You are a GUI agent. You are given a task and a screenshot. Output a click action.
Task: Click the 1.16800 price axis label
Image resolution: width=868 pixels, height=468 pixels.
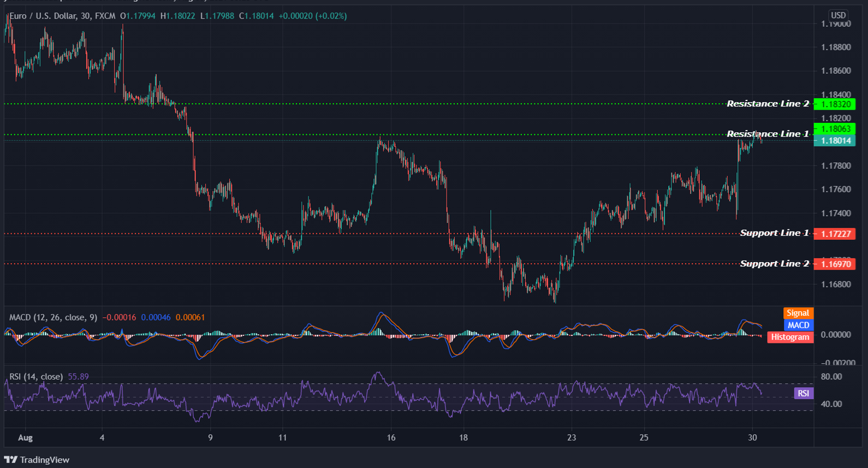coord(836,285)
